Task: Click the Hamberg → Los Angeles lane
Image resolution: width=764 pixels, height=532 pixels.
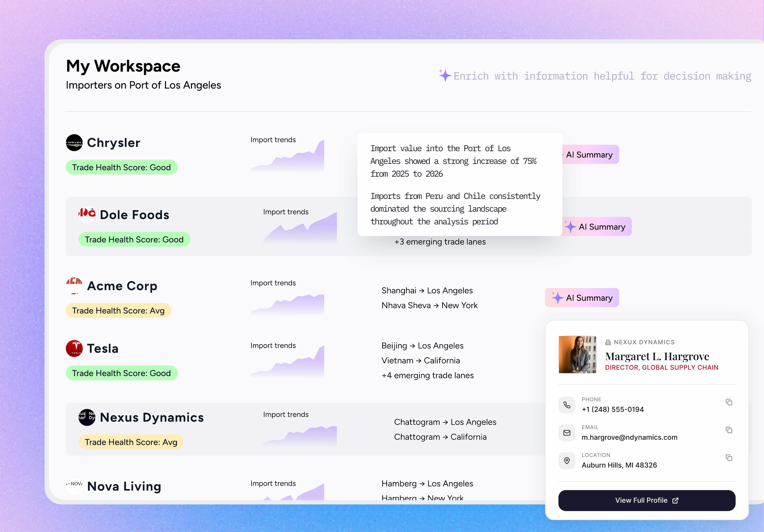Action: click(427, 483)
